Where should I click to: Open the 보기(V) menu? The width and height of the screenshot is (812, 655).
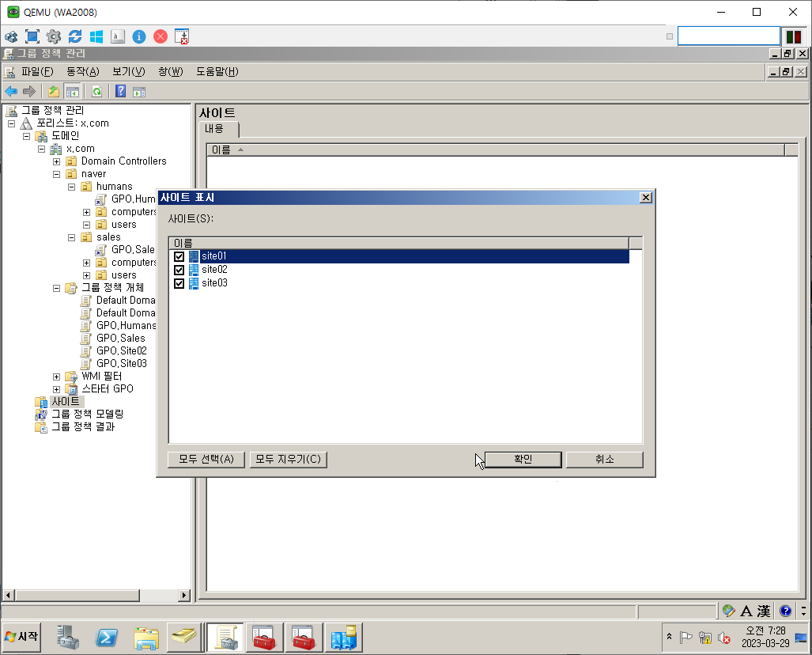click(x=129, y=71)
